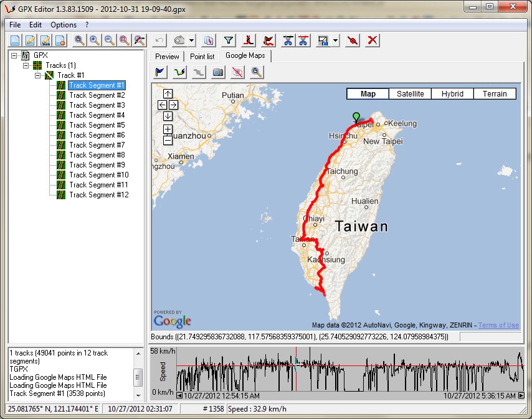Select the funnel filter tool in the toolbar
Viewport: 532px width, 419px height.
(229, 40)
